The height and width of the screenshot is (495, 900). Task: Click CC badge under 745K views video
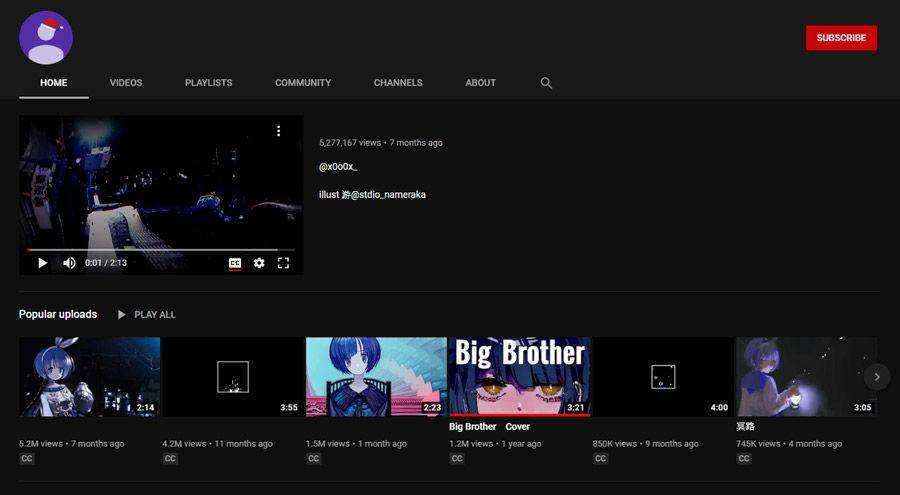pos(744,459)
